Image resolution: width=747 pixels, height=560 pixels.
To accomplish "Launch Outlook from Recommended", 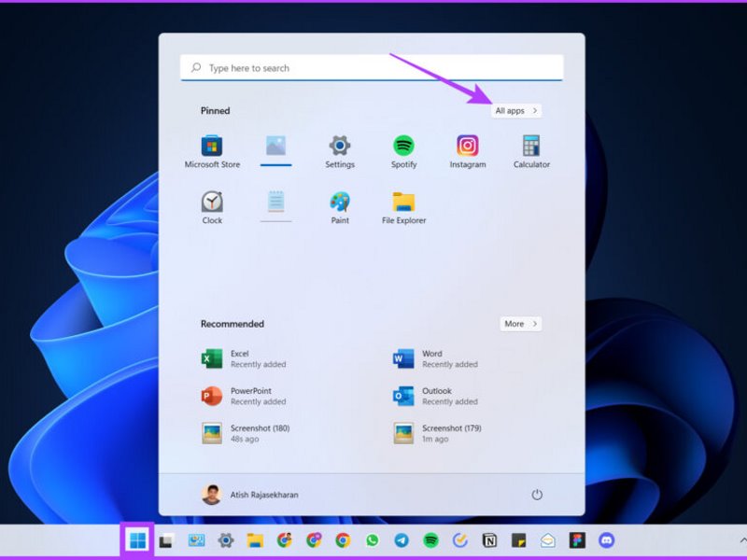I will pos(435,396).
